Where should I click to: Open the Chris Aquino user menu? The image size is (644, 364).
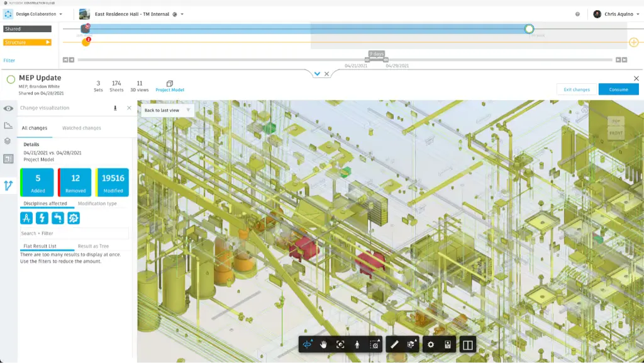(x=616, y=14)
